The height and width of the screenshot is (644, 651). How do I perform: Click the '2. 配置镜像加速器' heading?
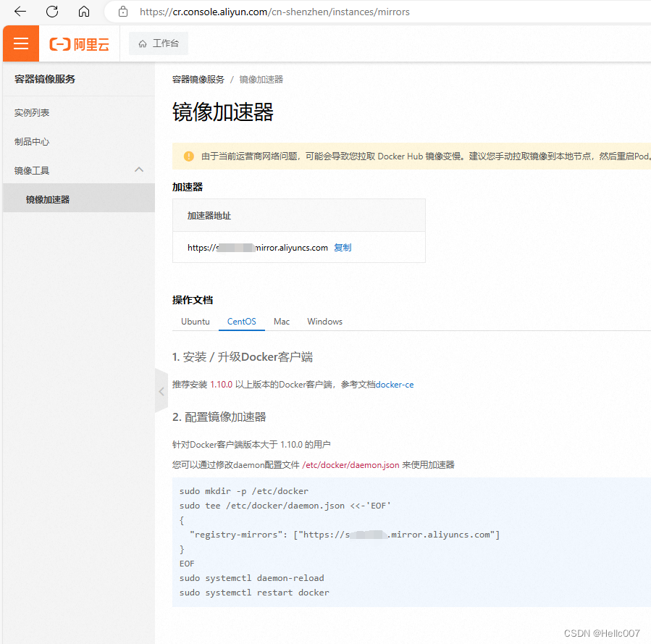[x=219, y=417]
